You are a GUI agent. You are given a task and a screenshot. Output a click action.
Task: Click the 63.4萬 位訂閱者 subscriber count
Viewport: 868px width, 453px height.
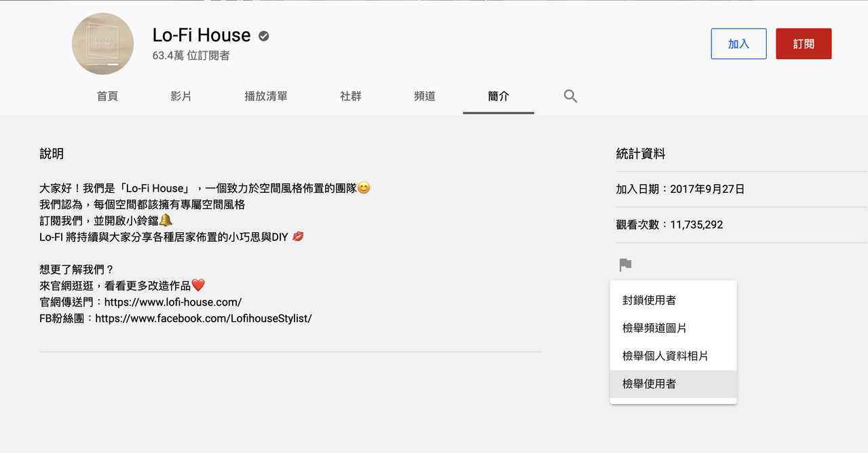coord(191,56)
